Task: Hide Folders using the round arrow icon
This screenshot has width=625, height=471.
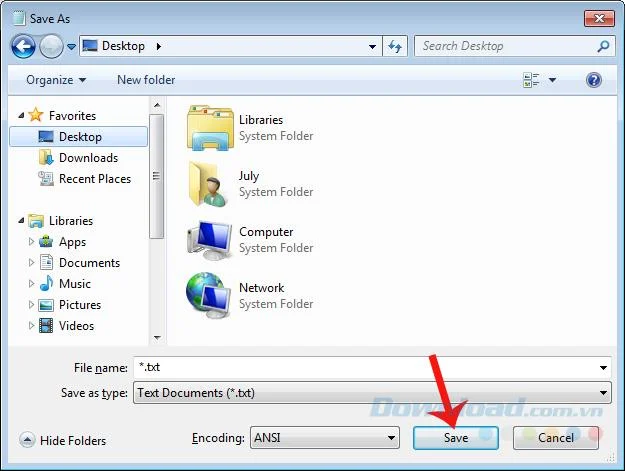Action: (x=27, y=440)
